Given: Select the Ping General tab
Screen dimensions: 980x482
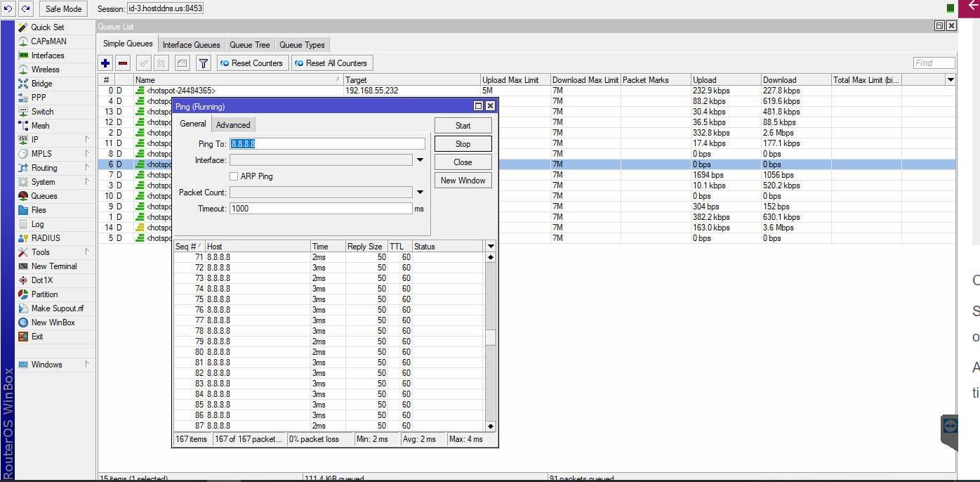Looking at the screenshot, I should [192, 124].
